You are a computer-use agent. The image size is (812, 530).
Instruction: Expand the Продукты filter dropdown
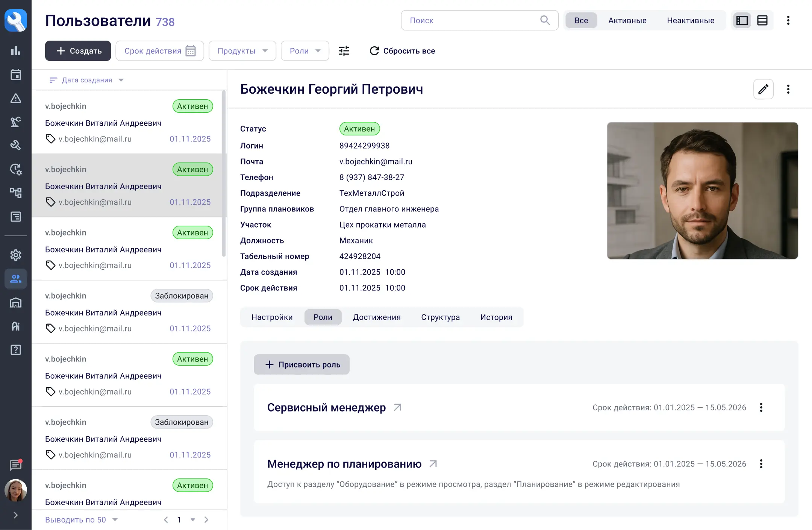(x=242, y=51)
